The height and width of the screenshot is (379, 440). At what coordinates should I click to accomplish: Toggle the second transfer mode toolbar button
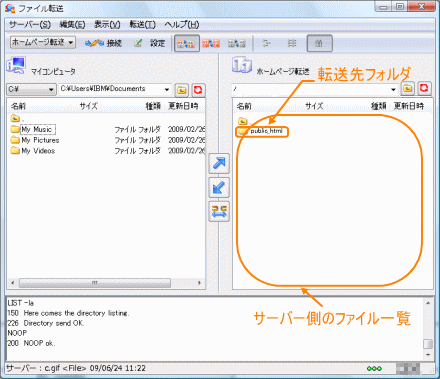pyautogui.click(x=211, y=43)
